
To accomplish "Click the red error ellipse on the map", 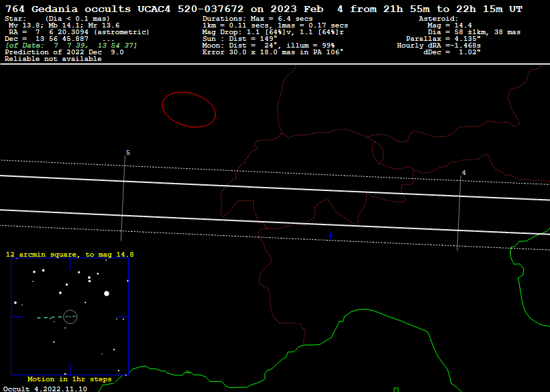I will point(188,110).
